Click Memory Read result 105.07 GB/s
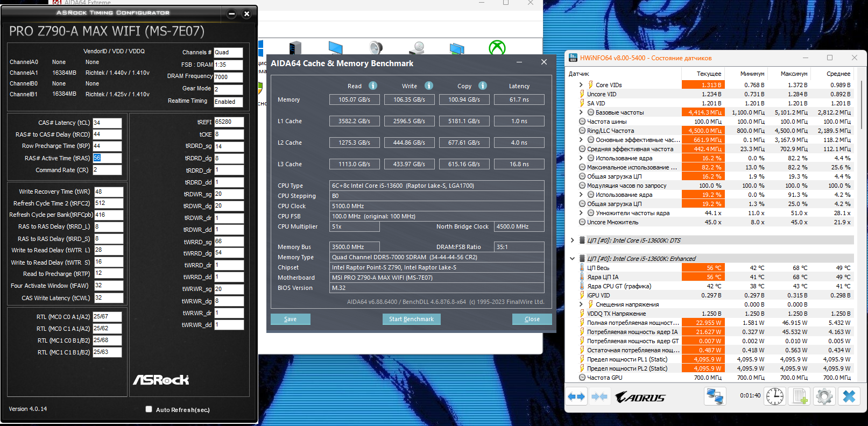The width and height of the screenshot is (868, 426). coord(355,100)
